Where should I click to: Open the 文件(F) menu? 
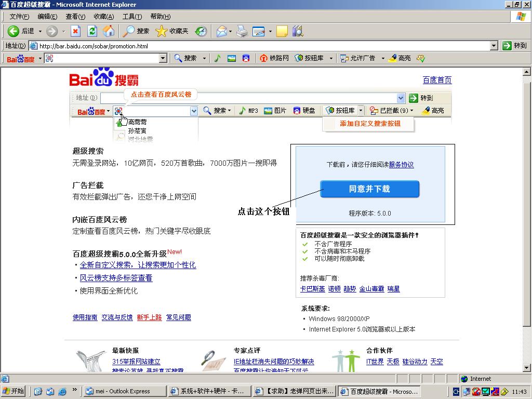pyautogui.click(x=19, y=16)
